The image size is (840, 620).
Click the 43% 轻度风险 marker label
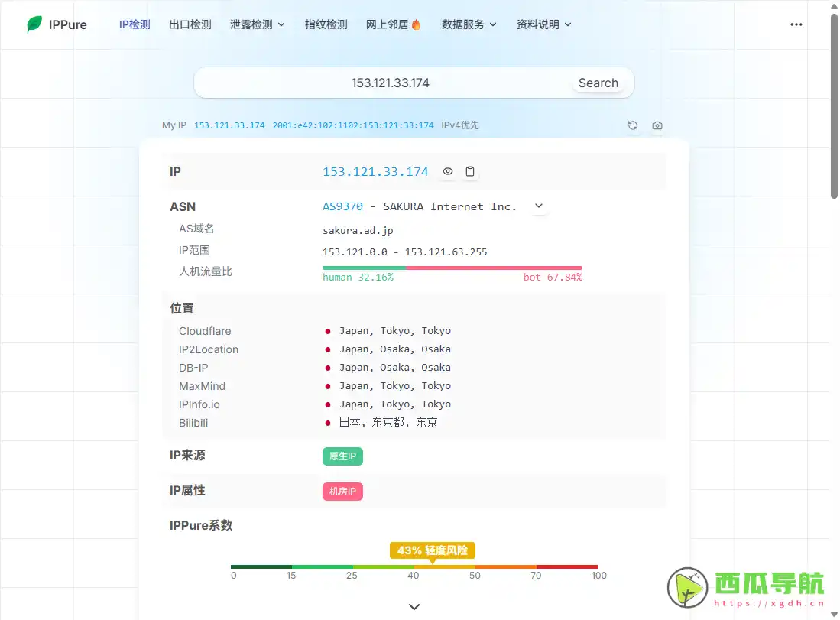pyautogui.click(x=433, y=550)
